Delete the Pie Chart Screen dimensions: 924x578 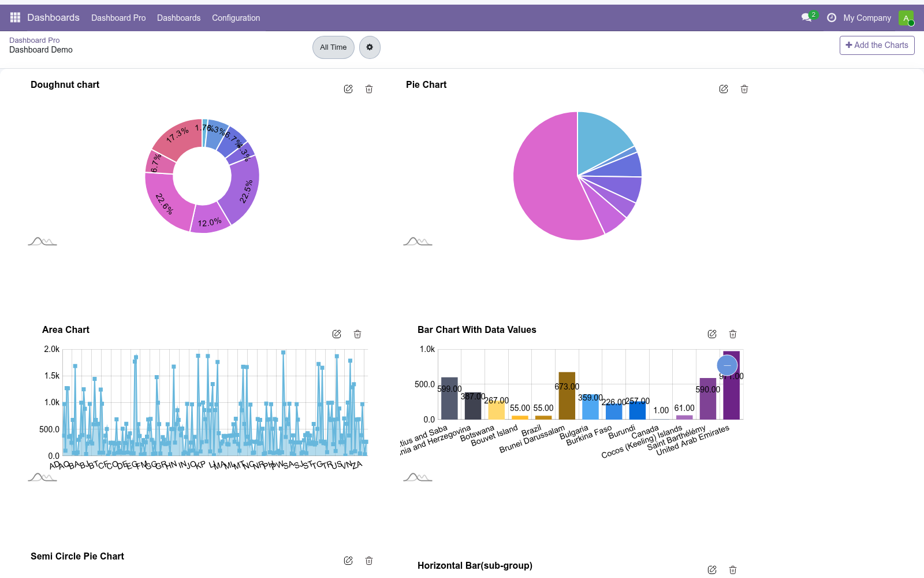[744, 89]
